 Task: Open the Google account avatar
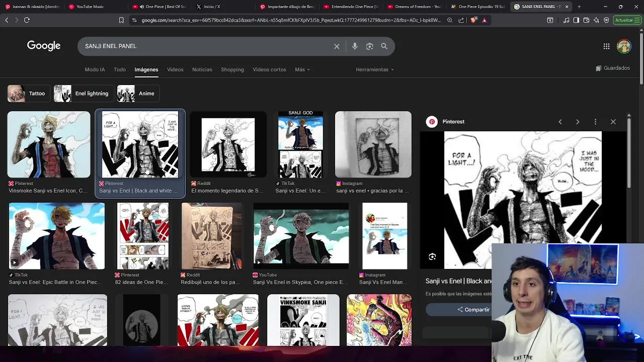tap(624, 46)
